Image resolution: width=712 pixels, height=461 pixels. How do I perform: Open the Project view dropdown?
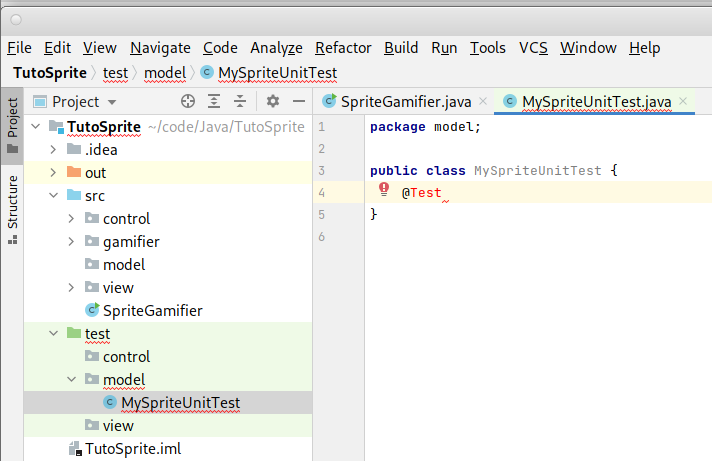pyautogui.click(x=112, y=102)
